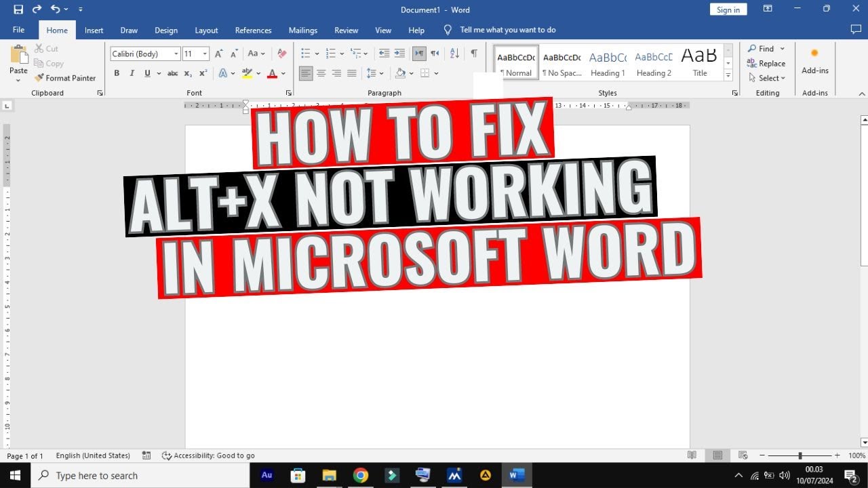Open font size dropdown

point(205,54)
